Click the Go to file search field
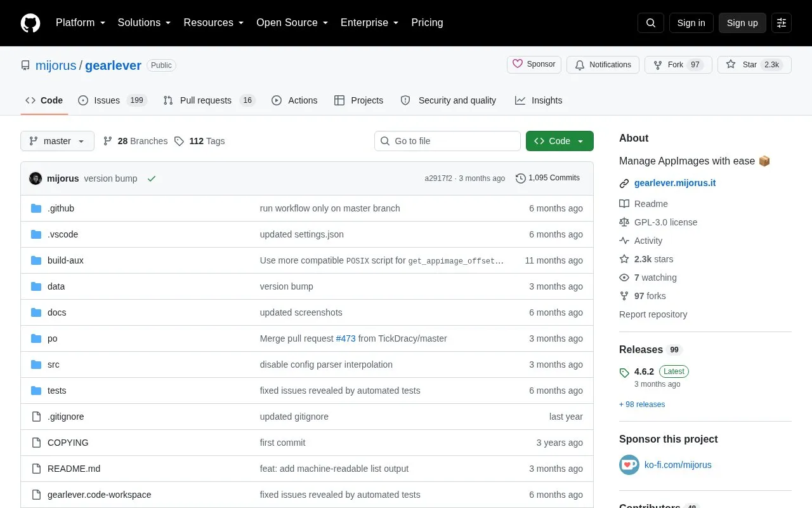The width and height of the screenshot is (812, 508). [x=447, y=141]
